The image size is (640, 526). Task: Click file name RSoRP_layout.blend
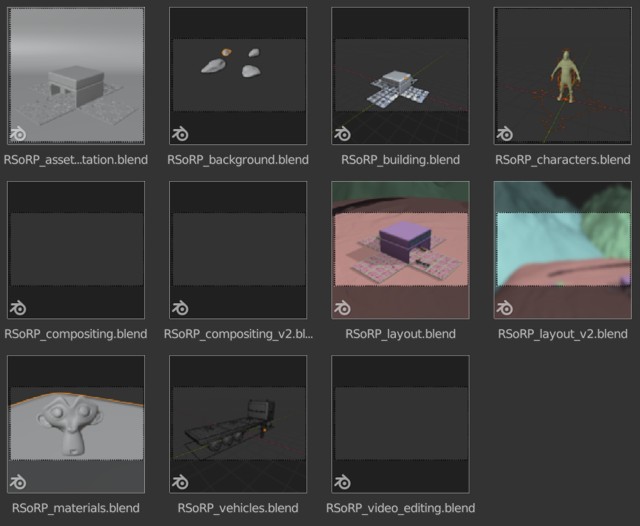(x=400, y=334)
